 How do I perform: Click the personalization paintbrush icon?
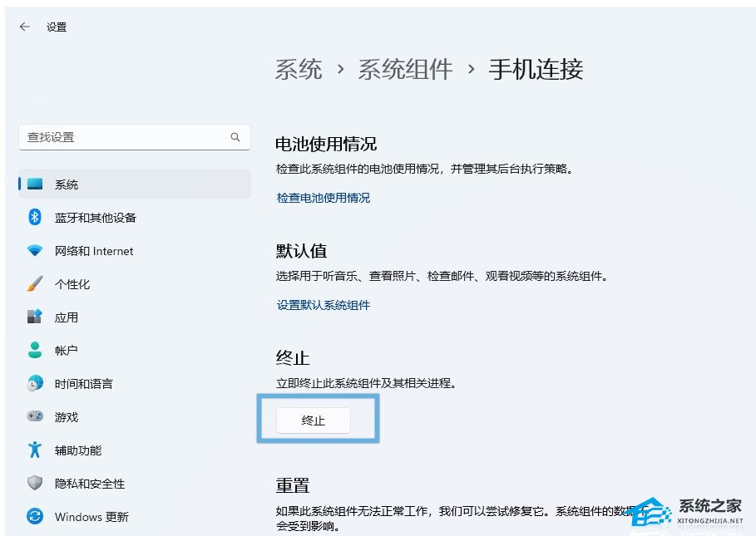[x=35, y=284]
